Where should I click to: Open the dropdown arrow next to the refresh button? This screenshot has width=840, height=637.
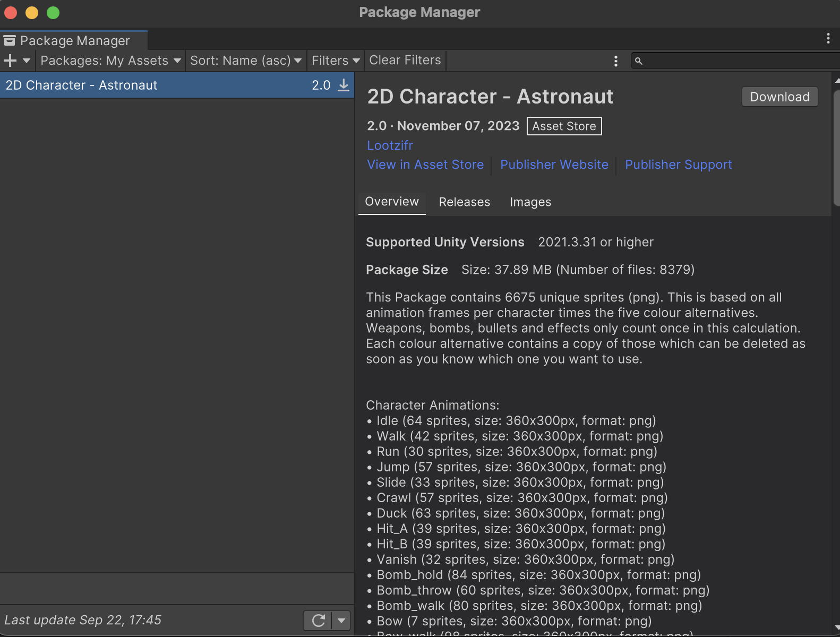341,620
